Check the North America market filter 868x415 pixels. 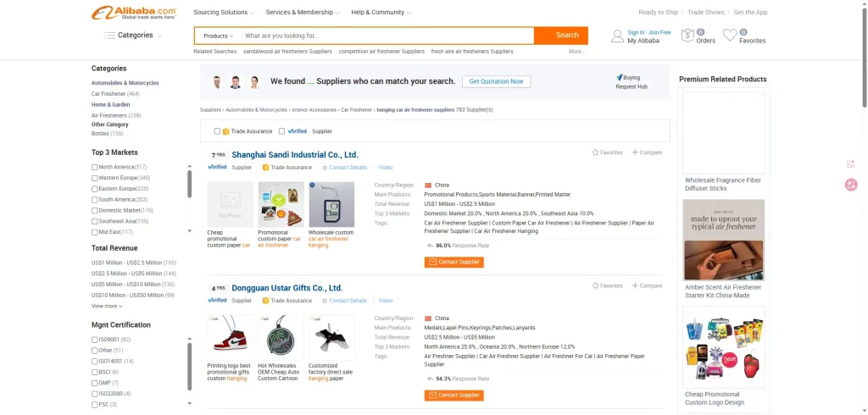coord(95,167)
